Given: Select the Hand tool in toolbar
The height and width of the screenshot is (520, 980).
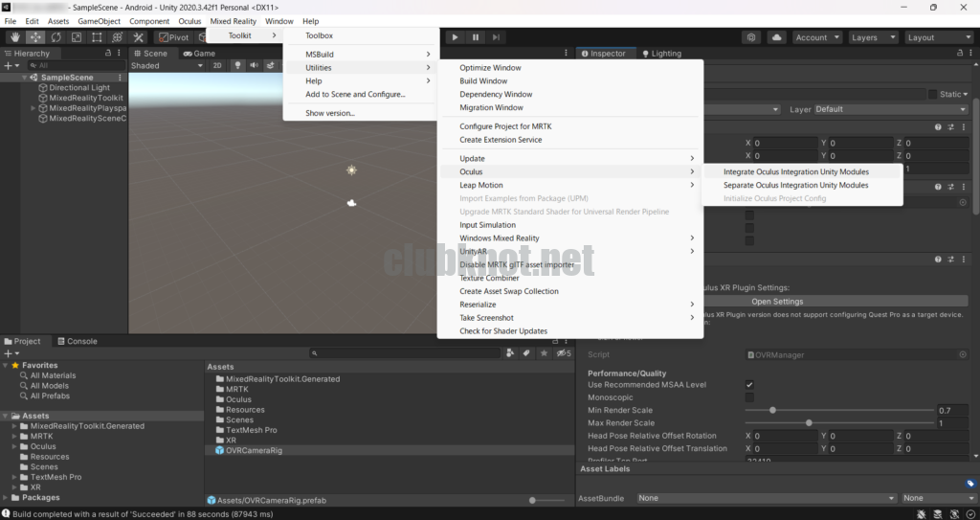Looking at the screenshot, I should 14,37.
